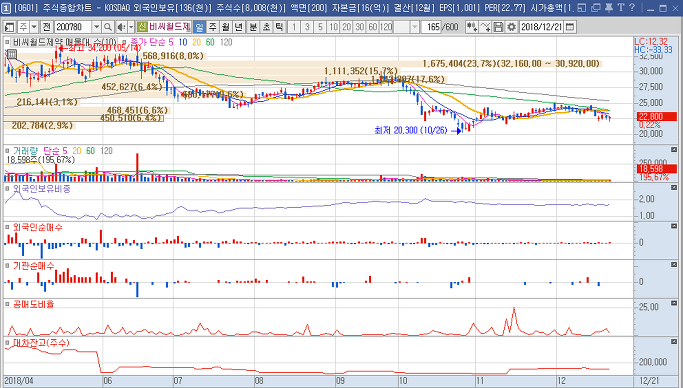Expand the dropdown next to speaker icon
The image size is (683, 388).
[131, 27]
